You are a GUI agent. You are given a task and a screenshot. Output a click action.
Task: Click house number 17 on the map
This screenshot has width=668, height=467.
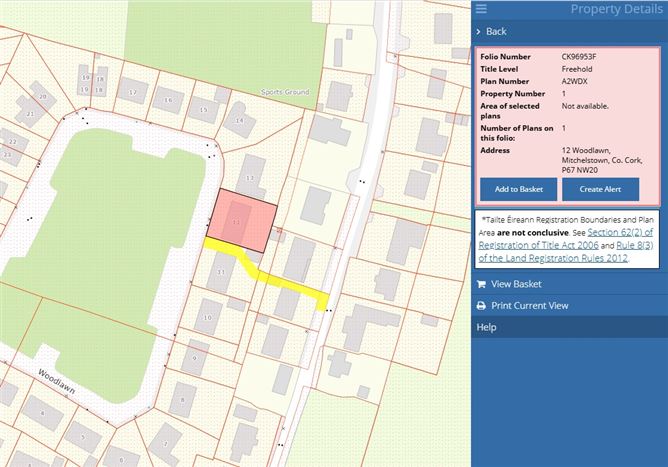click(133, 92)
